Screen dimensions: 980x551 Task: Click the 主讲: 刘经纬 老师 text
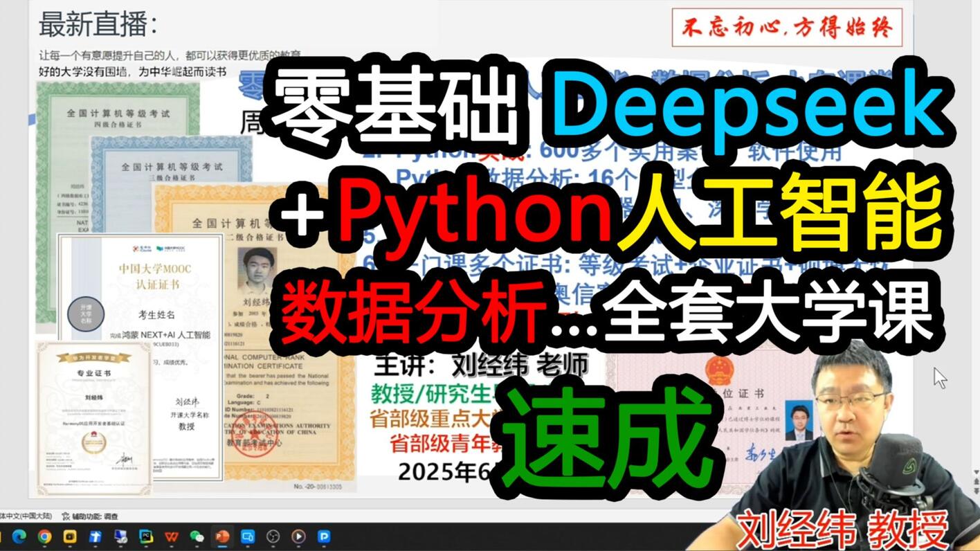[481, 363]
